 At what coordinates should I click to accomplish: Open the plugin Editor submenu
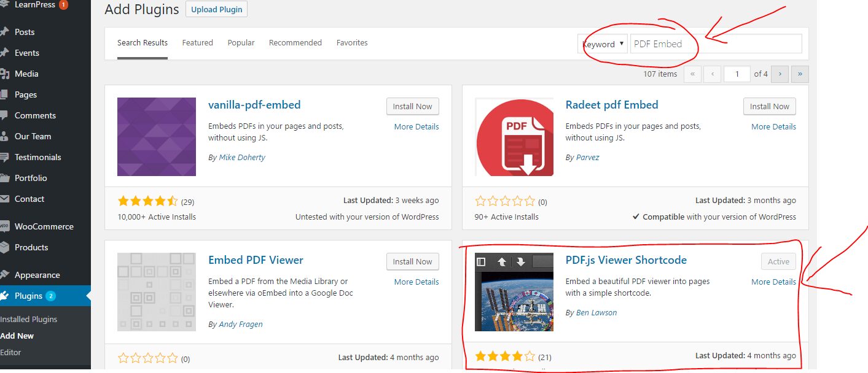(10, 352)
